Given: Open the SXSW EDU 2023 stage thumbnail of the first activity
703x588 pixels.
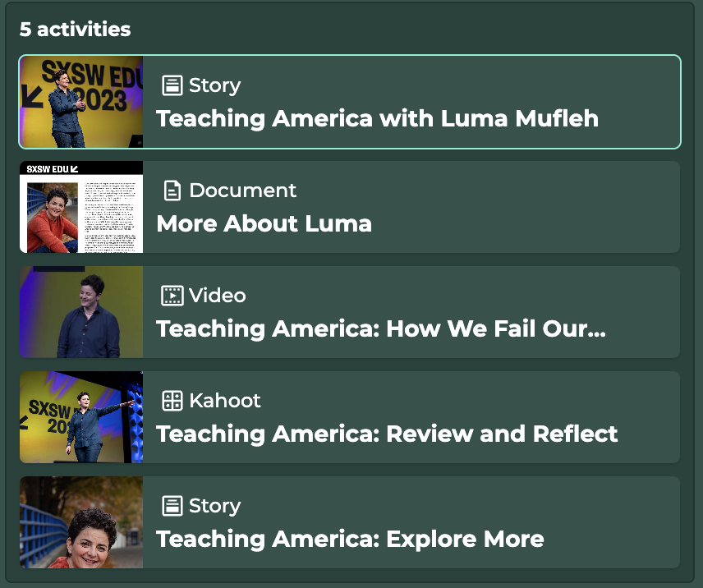Looking at the screenshot, I should [x=81, y=102].
